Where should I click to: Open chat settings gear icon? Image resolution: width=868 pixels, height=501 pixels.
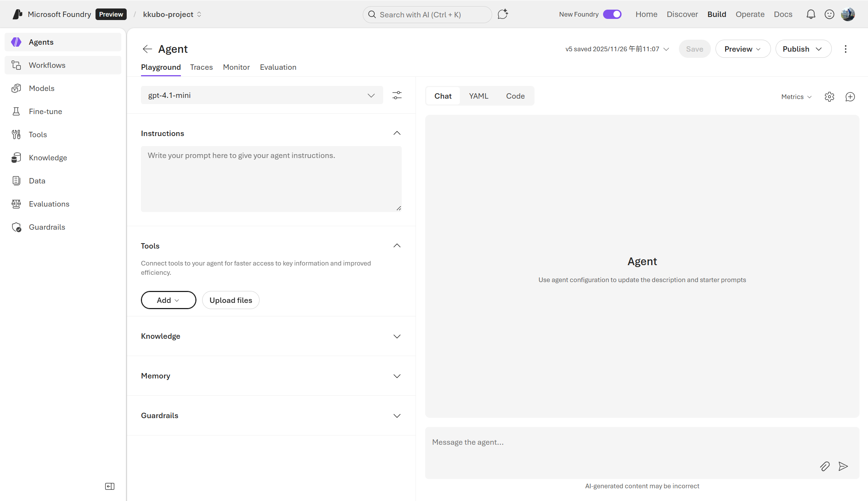(x=829, y=97)
